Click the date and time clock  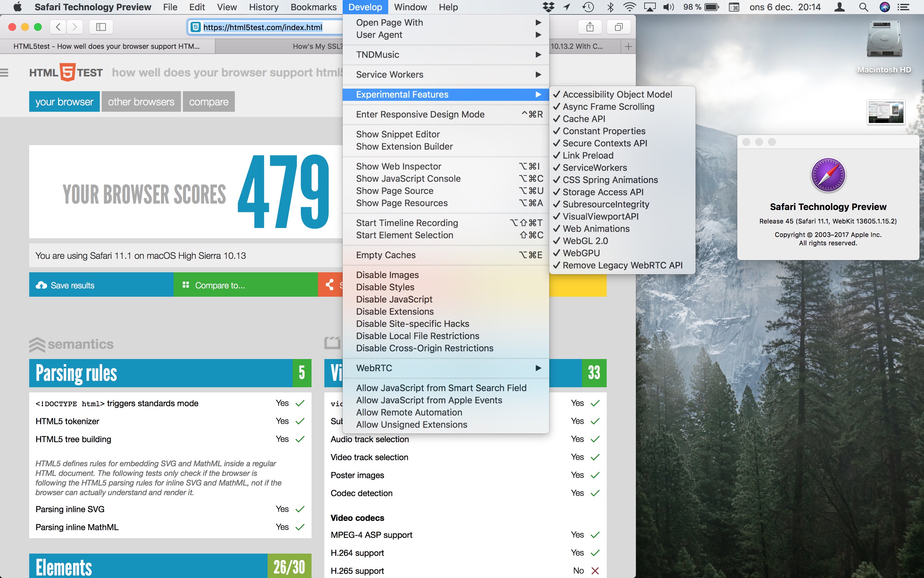[785, 7]
